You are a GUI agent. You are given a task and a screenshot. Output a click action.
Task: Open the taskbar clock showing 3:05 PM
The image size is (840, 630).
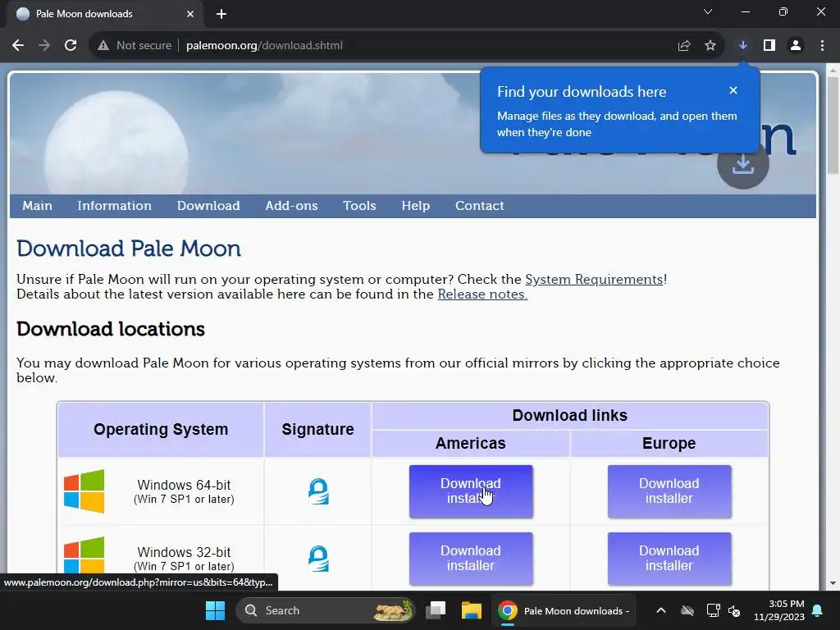click(779, 610)
